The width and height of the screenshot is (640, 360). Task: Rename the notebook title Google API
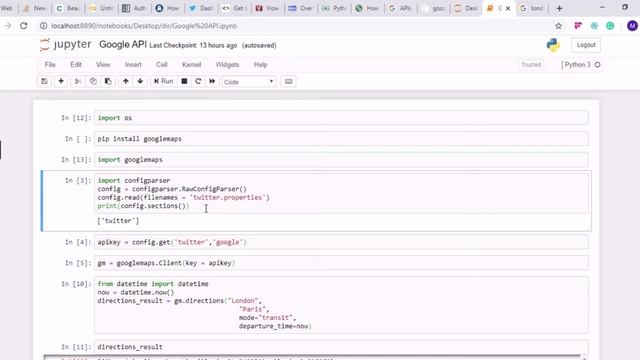pos(122,44)
